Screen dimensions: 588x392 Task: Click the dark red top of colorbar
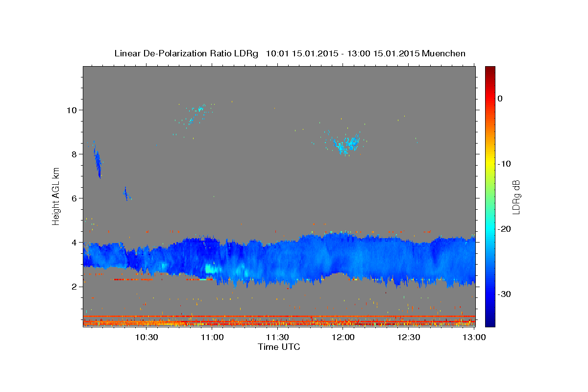pyautogui.click(x=490, y=70)
